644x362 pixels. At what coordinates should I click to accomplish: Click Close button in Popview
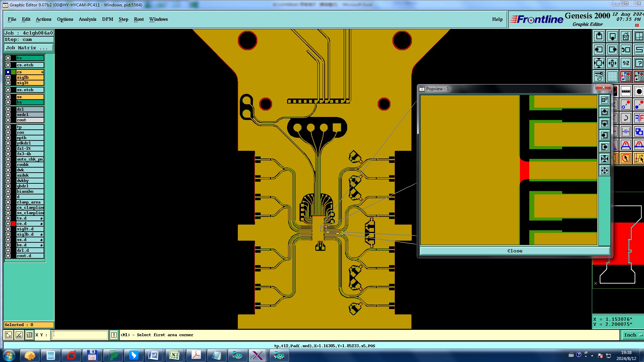point(515,251)
